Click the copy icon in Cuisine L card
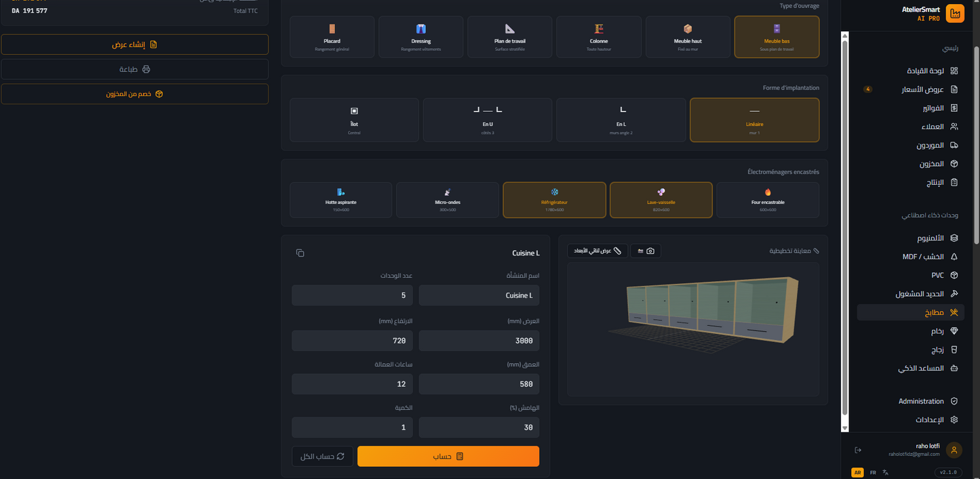The image size is (980, 479). point(300,253)
